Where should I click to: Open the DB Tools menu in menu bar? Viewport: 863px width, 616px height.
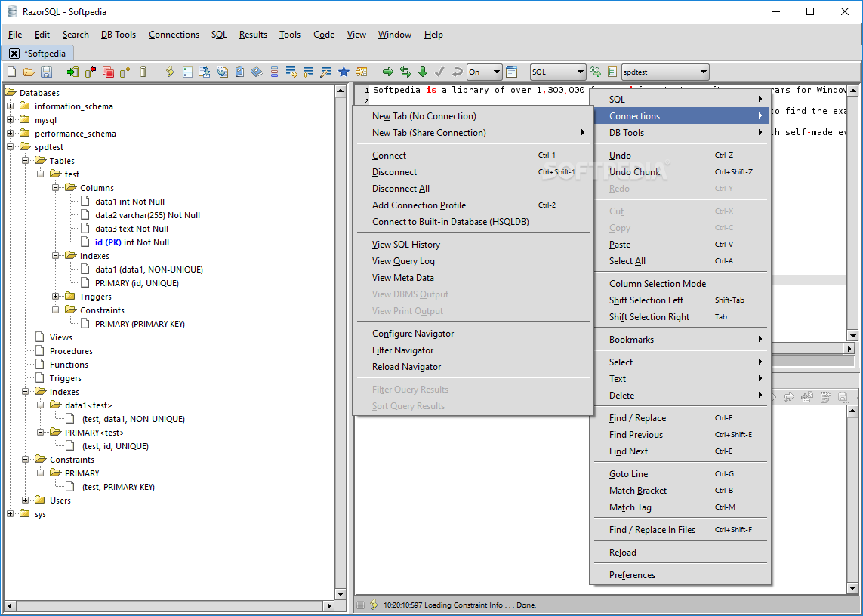119,35
